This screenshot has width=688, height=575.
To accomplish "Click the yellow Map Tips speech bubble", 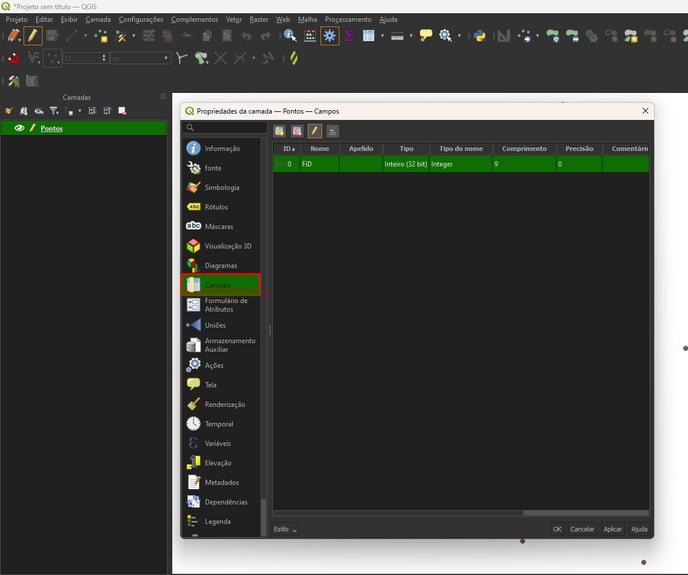I will pyautogui.click(x=426, y=35).
